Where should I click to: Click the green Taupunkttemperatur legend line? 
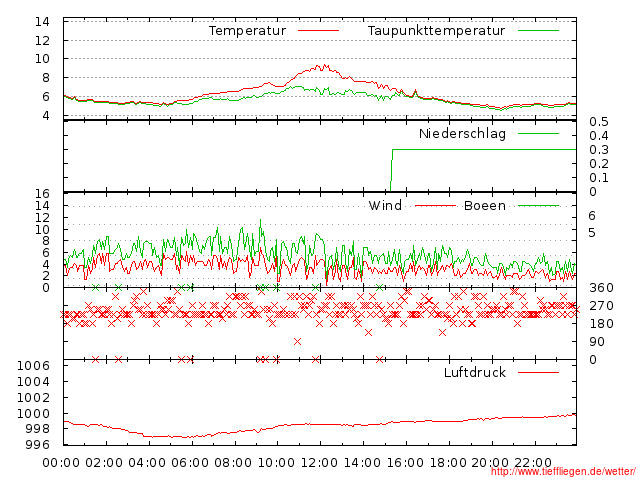(538, 31)
